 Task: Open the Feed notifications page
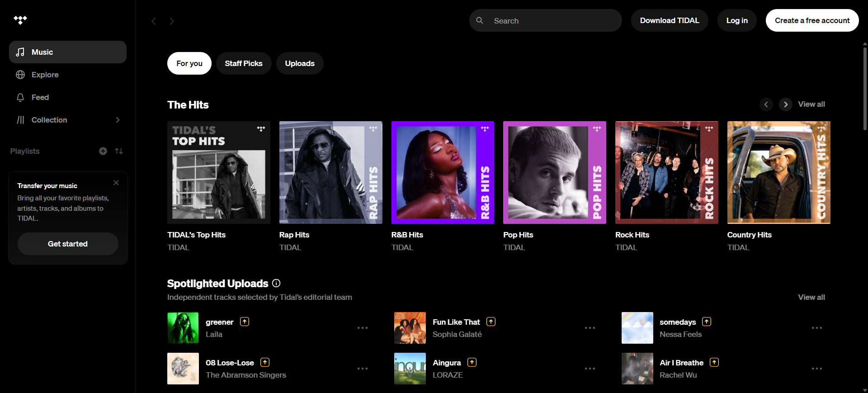40,97
